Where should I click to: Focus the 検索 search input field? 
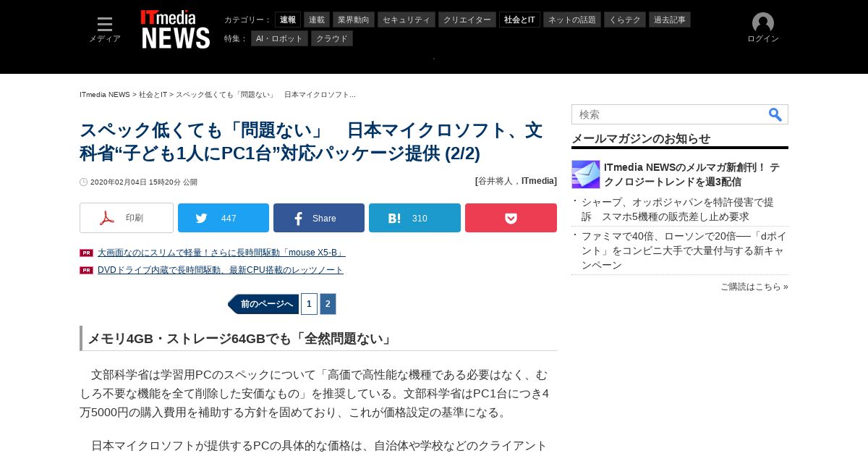669,114
